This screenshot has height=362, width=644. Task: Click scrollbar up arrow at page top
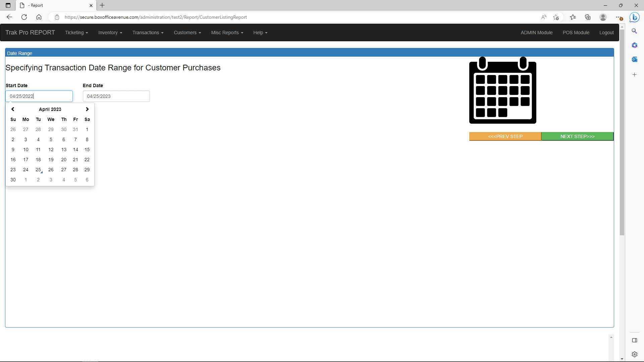(x=622, y=26)
